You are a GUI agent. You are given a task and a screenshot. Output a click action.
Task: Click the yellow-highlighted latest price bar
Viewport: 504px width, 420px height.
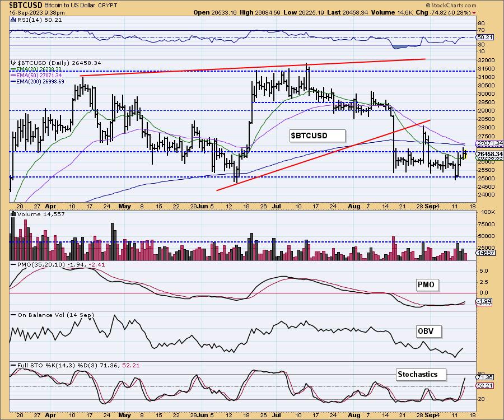coord(466,154)
